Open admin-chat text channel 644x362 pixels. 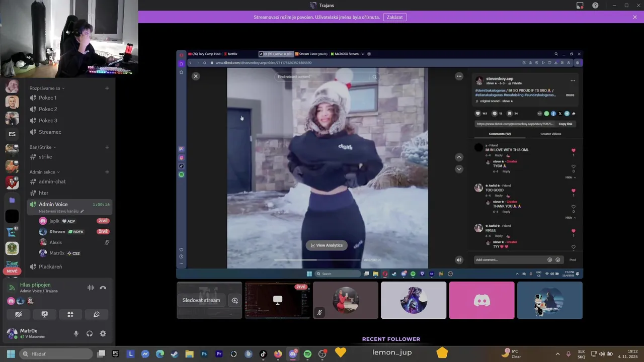pos(69,182)
